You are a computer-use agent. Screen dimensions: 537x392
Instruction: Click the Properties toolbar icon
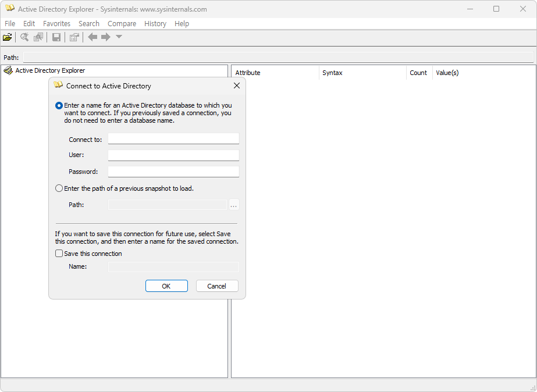(74, 37)
